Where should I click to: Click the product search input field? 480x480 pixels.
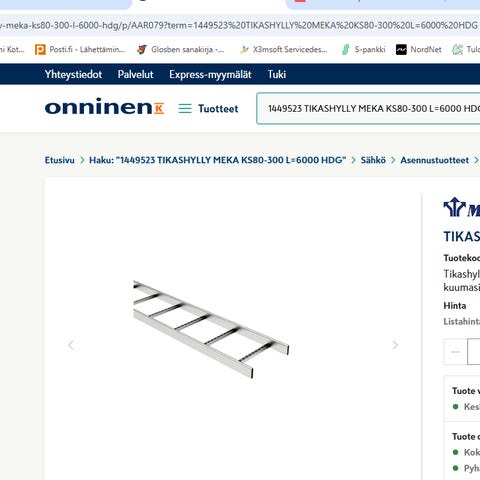tap(368, 108)
